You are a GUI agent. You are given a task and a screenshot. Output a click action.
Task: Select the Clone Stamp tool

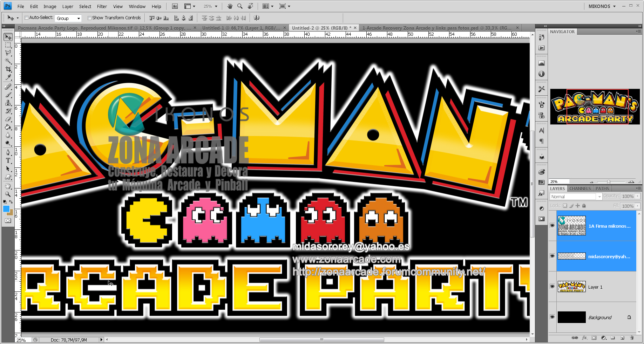tap(8, 103)
